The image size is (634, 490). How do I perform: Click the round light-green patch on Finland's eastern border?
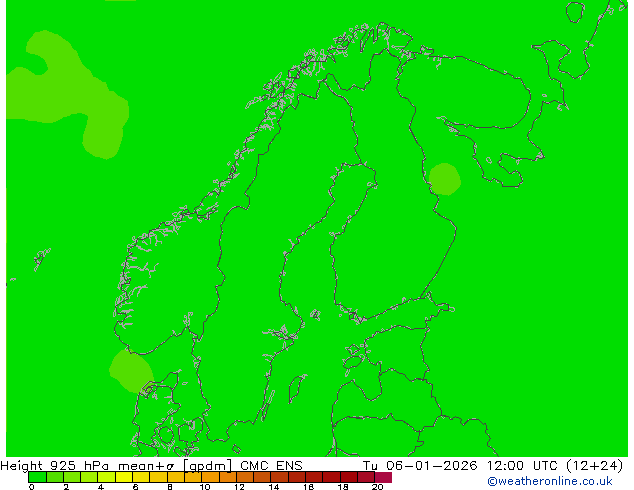pyautogui.click(x=444, y=179)
